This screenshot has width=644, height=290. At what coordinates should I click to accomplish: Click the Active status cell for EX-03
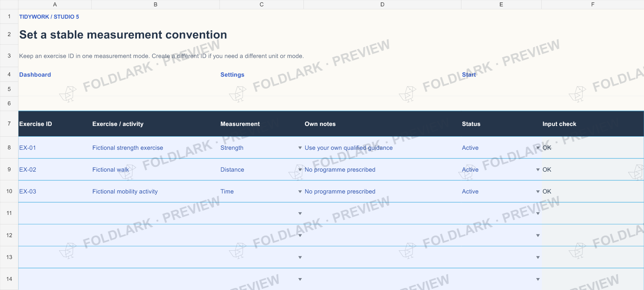click(501, 191)
